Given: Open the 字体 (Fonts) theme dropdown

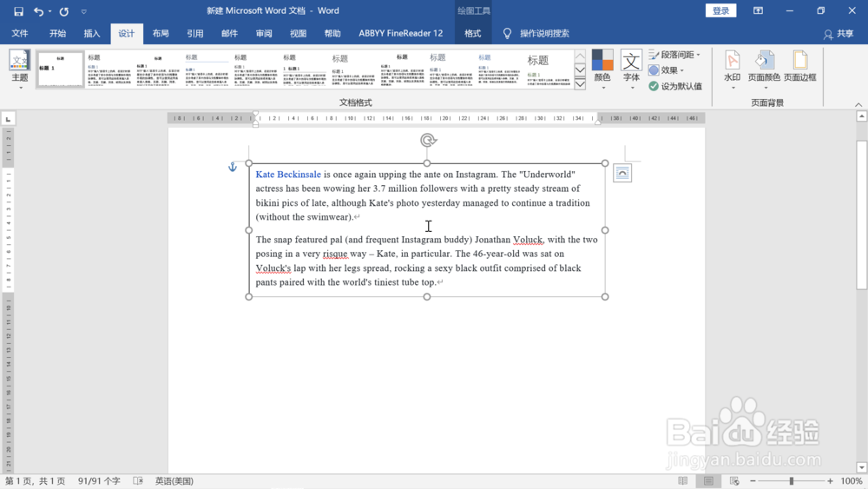Looking at the screenshot, I should tap(631, 69).
